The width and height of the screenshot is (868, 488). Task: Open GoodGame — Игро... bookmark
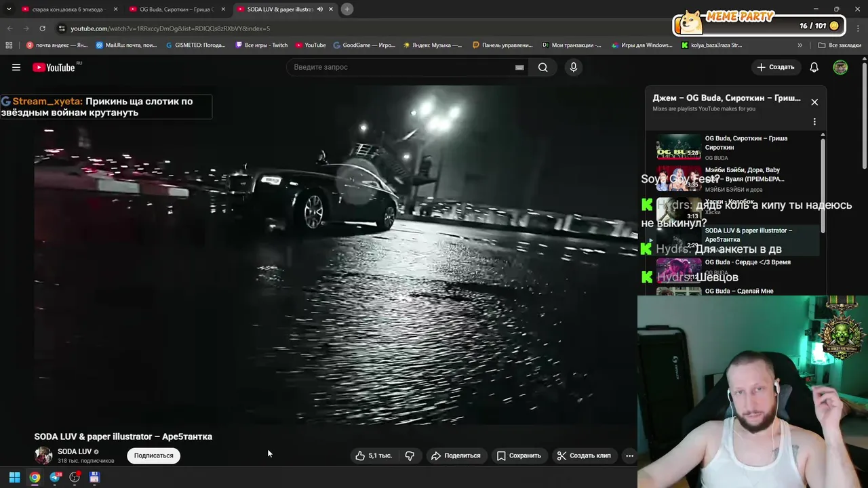click(x=364, y=45)
